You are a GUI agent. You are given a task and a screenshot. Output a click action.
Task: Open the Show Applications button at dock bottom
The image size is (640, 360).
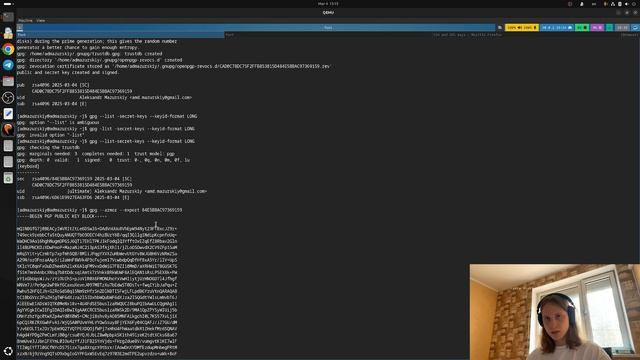[x=8, y=351]
